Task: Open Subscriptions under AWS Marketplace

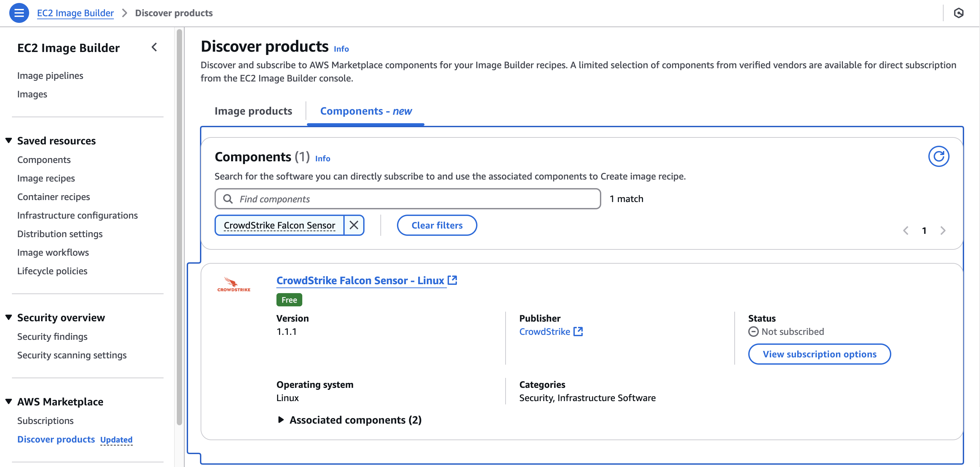Action: click(x=45, y=421)
